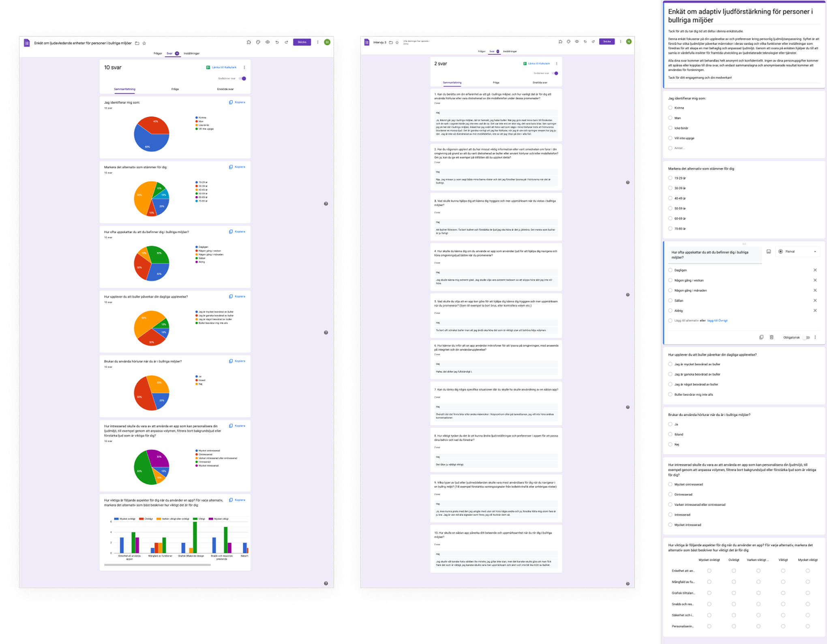Image resolution: width=827 pixels, height=644 pixels.
Task: Duplicate the 'Hur ofta uppskattar' question
Action: click(x=761, y=337)
